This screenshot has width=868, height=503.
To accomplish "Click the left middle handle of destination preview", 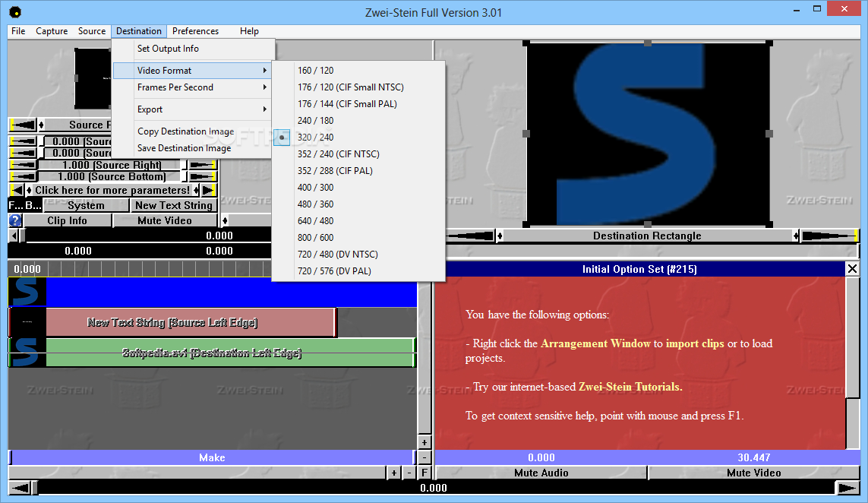I will click(526, 134).
